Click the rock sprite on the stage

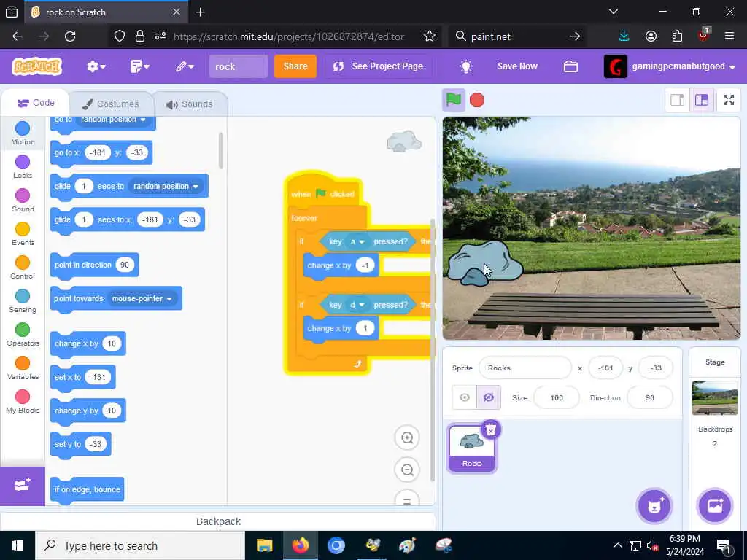click(484, 263)
